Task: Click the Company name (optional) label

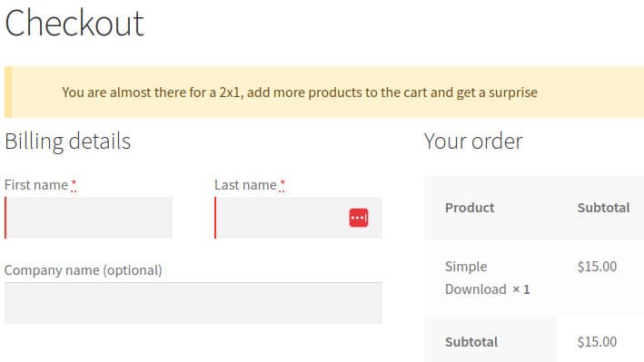Action: (84, 270)
